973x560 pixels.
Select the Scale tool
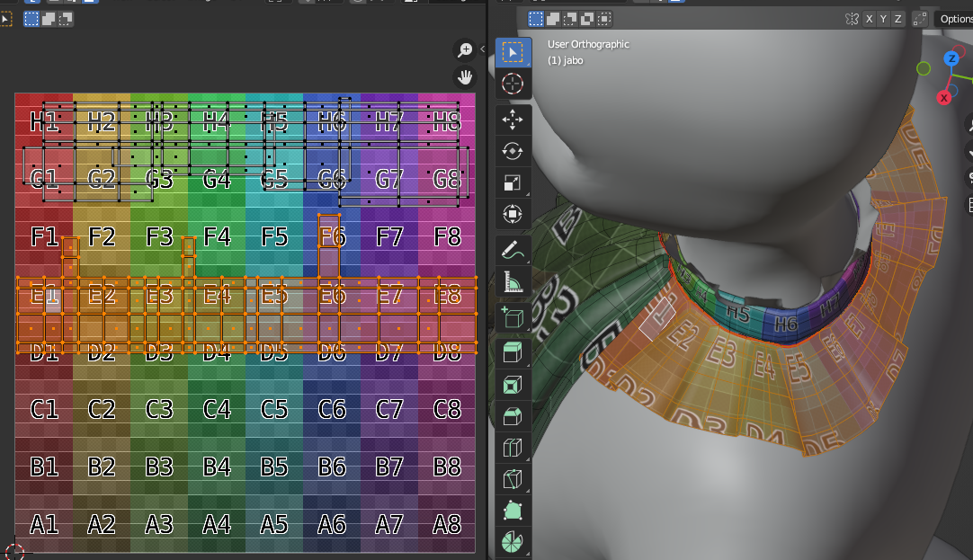pos(513,183)
